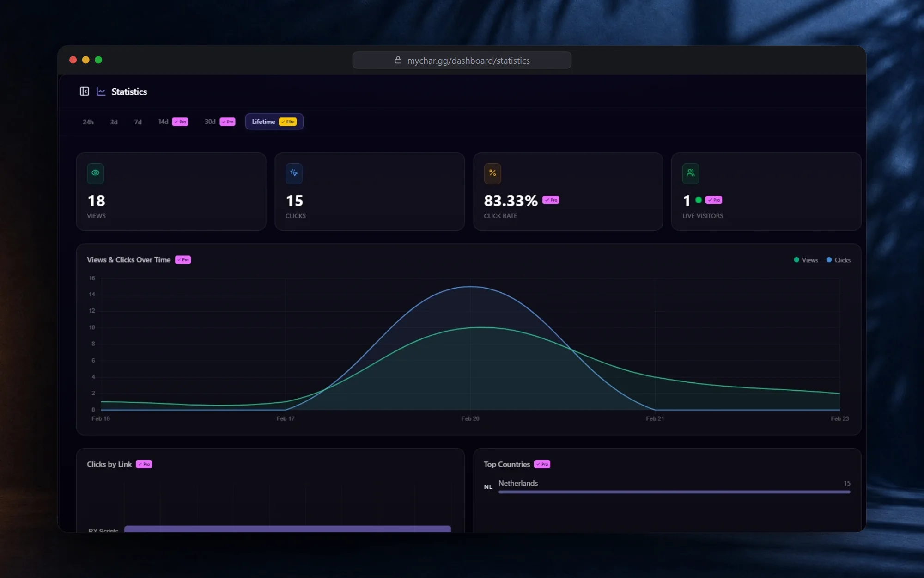Click the 15 clicks value
Screen dimensions: 924x578
[x=294, y=201]
